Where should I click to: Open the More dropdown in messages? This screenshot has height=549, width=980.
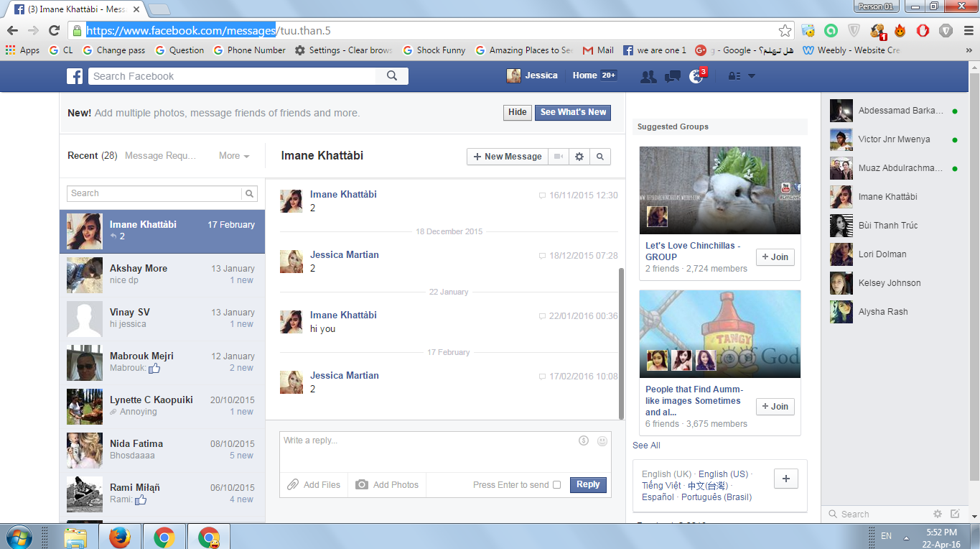coord(234,156)
